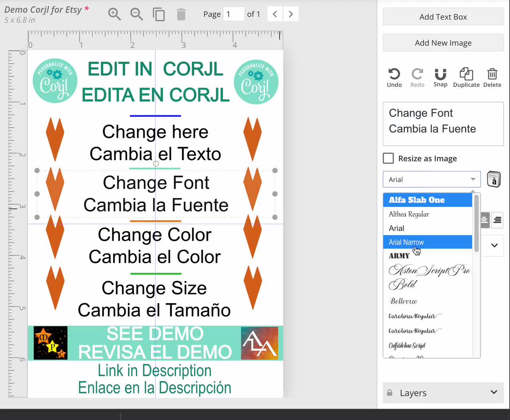Choose the Catfishline Script font

(428, 345)
